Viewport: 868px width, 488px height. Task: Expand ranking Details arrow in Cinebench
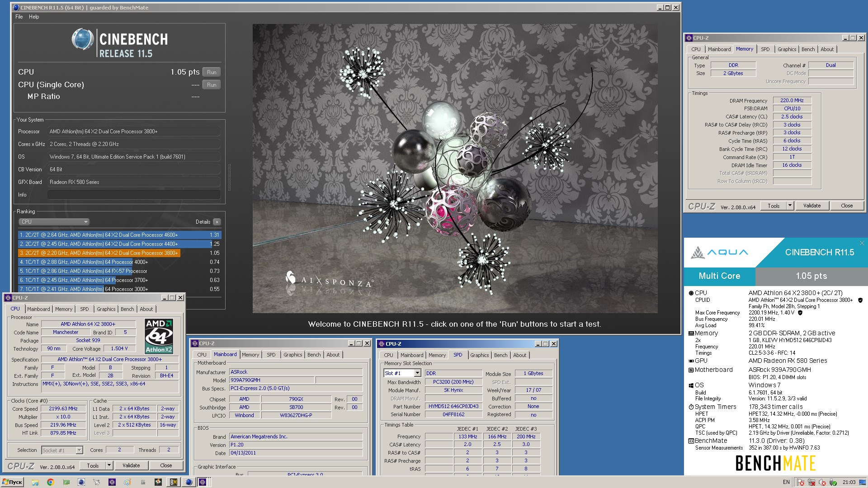[217, 222]
